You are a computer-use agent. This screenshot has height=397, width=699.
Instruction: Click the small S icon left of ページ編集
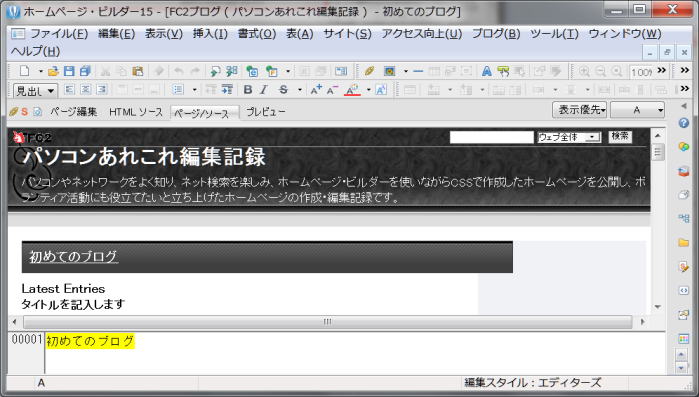pyautogui.click(x=25, y=112)
